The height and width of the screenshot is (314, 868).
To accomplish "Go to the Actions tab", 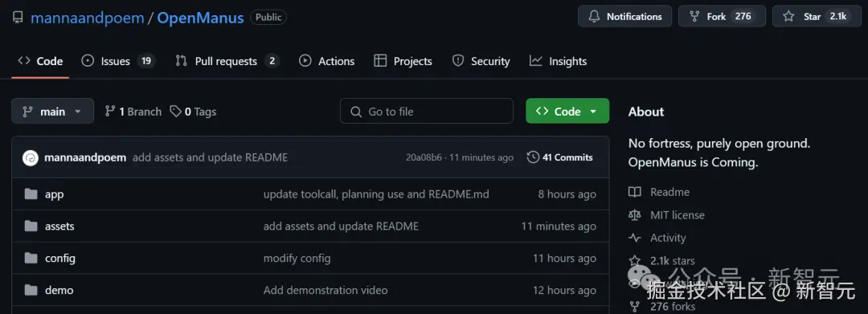I will (x=326, y=61).
